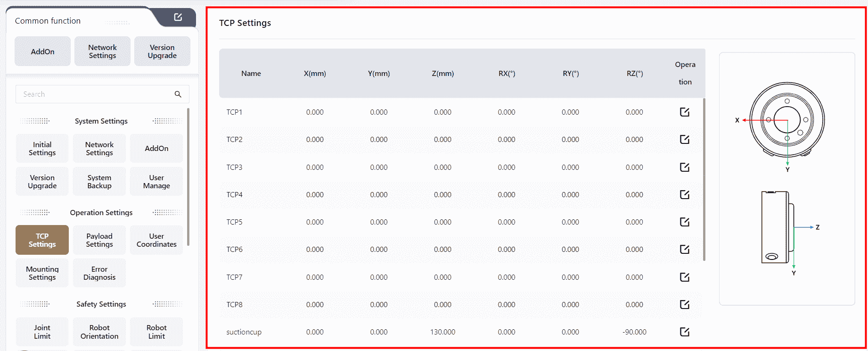This screenshot has height=351, width=868.
Task: Click the edit icon for TCP8
Action: [684, 304]
